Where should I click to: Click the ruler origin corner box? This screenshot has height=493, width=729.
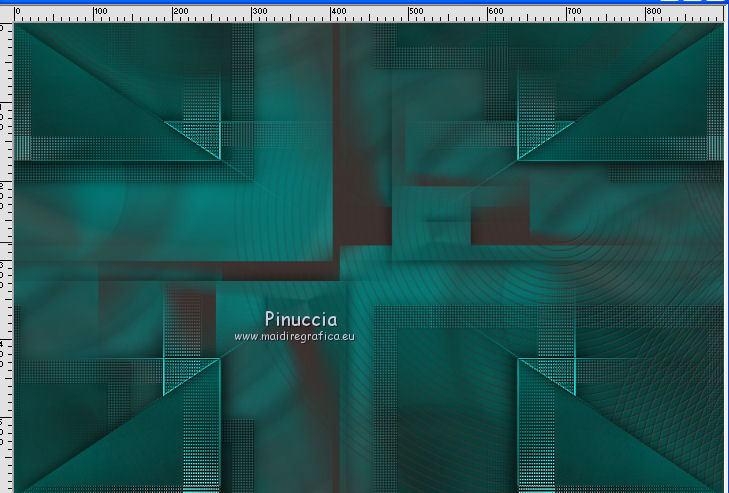(x=7, y=13)
